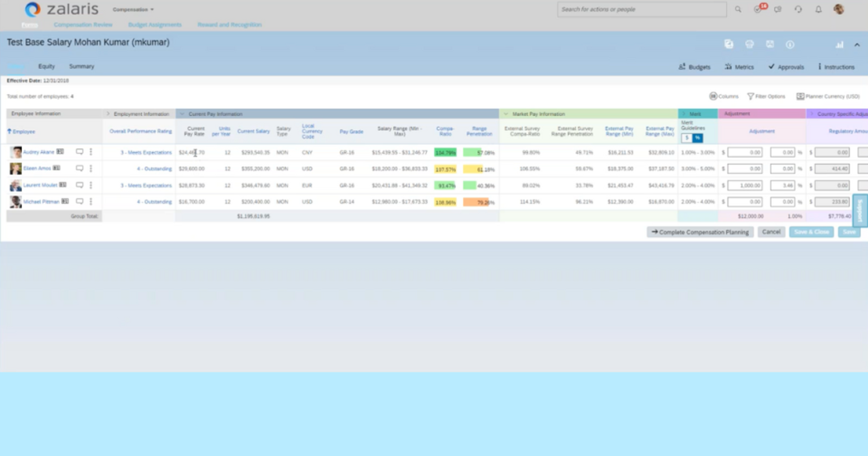
Task: Click the search magnifier icon
Action: (738, 9)
